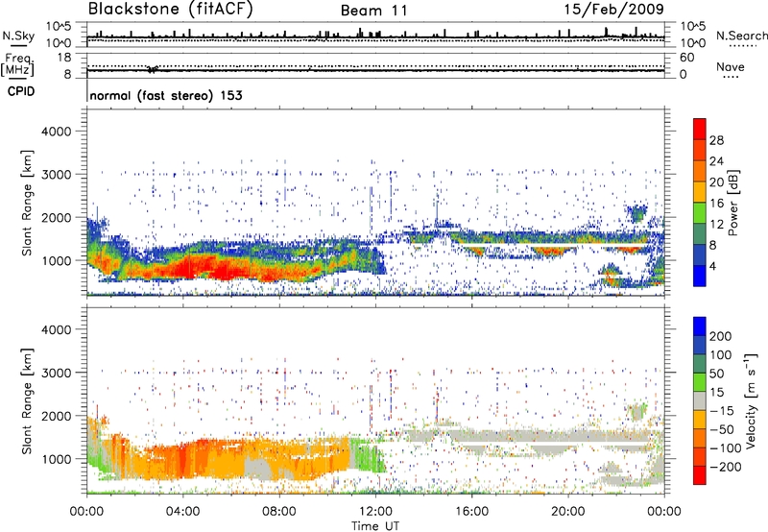Click the '28' label on power colorbar
The height and width of the screenshot is (532, 768).
(716, 140)
